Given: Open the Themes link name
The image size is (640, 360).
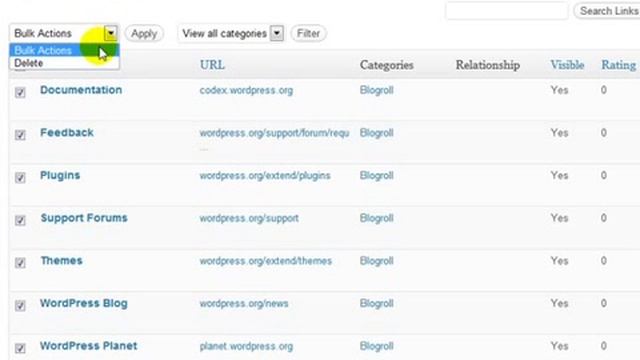Looking at the screenshot, I should (61, 260).
